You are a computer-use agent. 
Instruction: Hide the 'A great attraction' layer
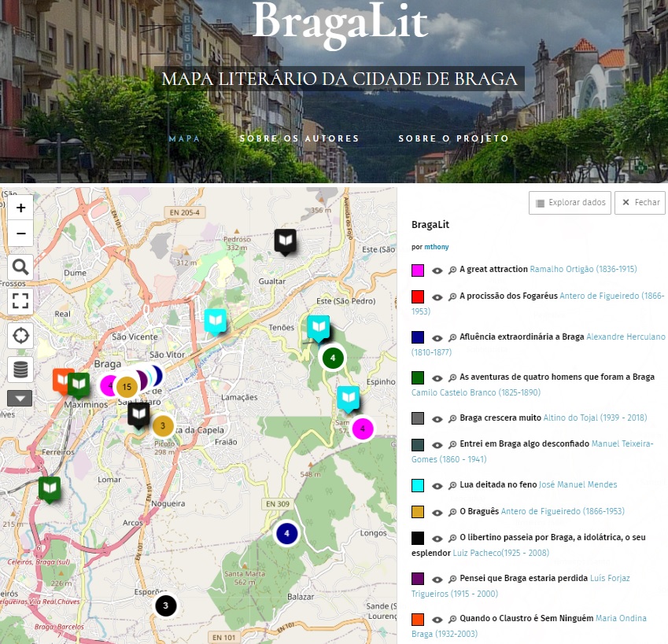[437, 270]
